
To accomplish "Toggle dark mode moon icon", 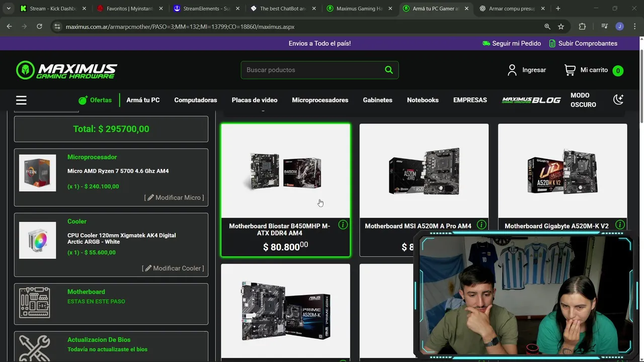I will (x=618, y=100).
